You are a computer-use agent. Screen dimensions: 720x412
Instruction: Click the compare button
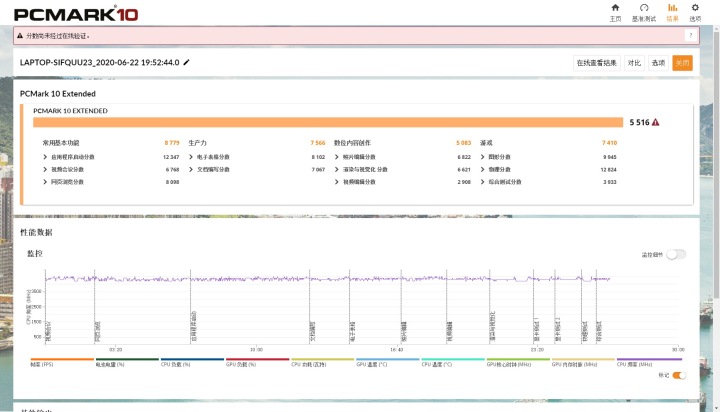pyautogui.click(x=634, y=63)
